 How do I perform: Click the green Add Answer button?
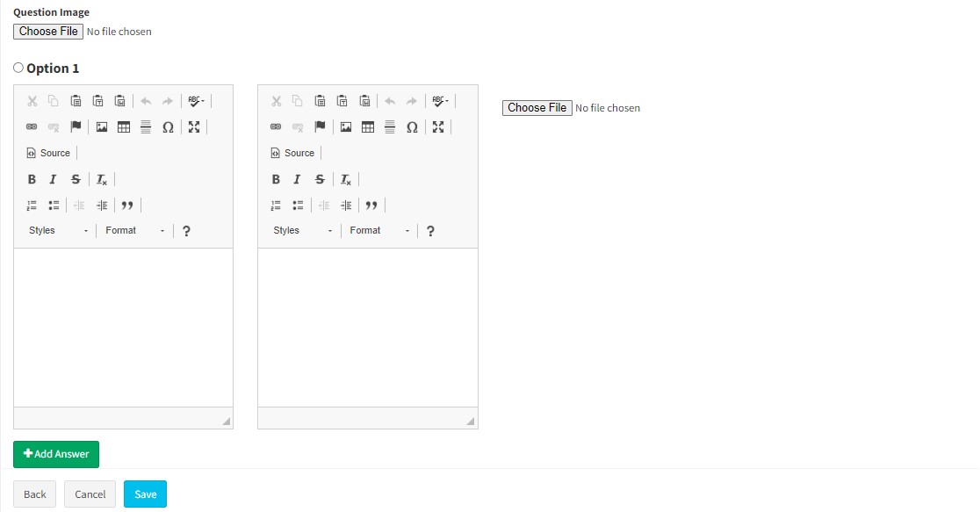(x=56, y=454)
